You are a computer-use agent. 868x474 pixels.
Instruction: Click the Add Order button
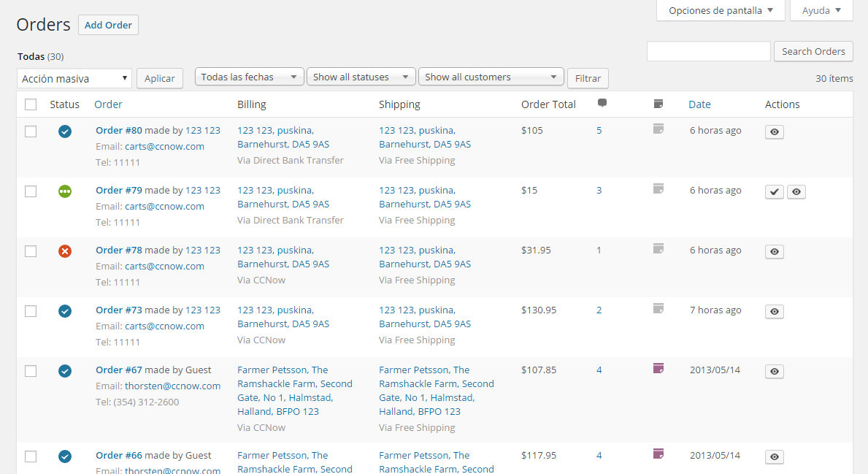click(x=108, y=25)
